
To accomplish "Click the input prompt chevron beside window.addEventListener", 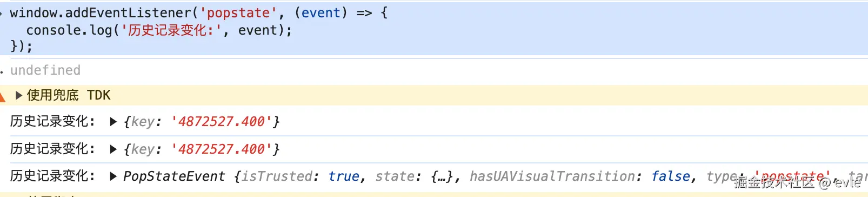I will coord(2,13).
